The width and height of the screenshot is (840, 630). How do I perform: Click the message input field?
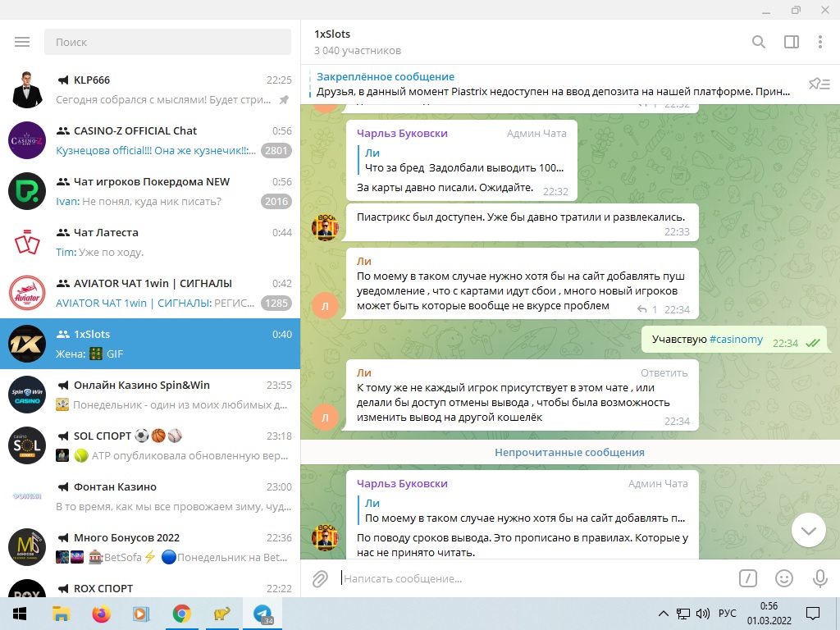point(533,578)
